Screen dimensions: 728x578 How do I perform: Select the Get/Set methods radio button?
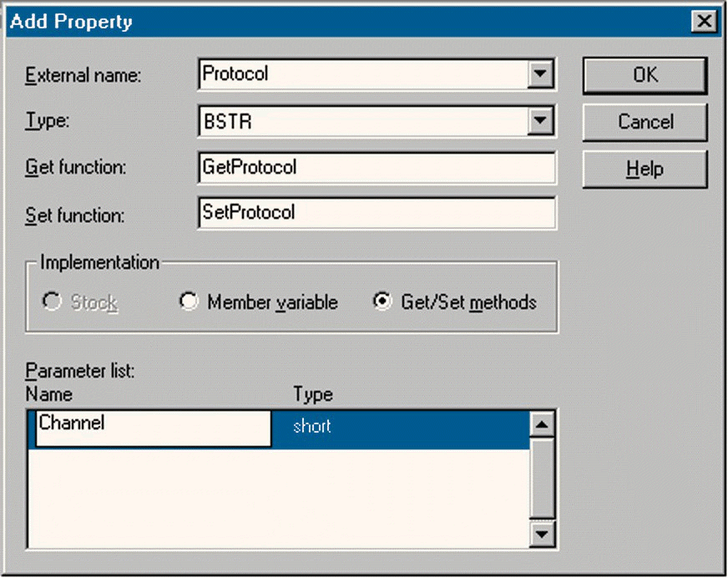pyautogui.click(x=382, y=302)
